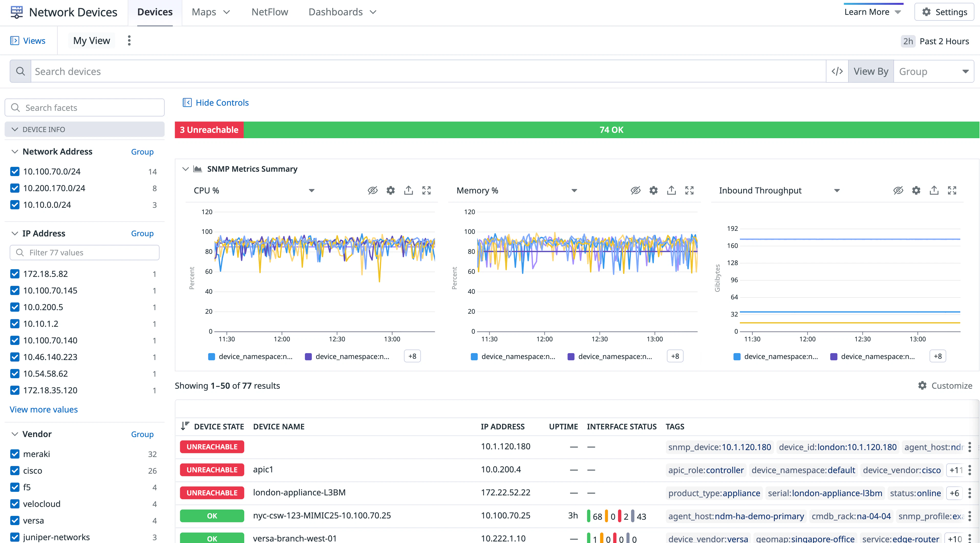The width and height of the screenshot is (980, 543).
Task: Click the Hide Controls link
Action: tap(222, 103)
